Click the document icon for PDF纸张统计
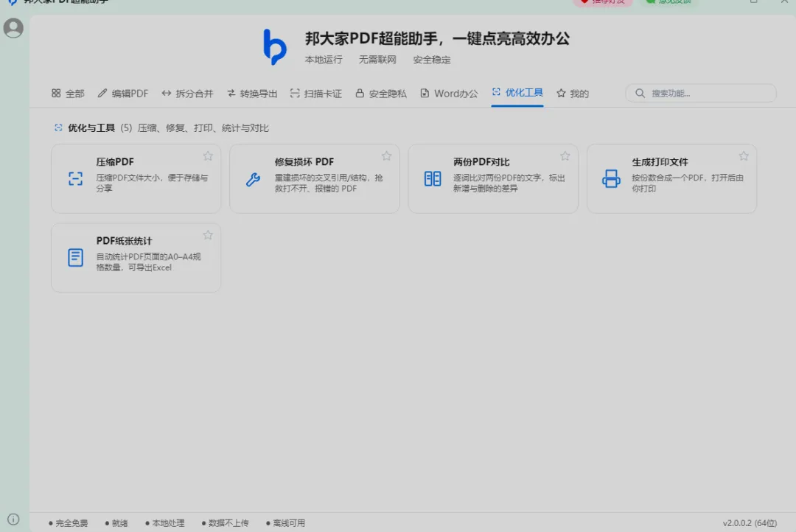The height and width of the screenshot is (532, 796). [76, 257]
